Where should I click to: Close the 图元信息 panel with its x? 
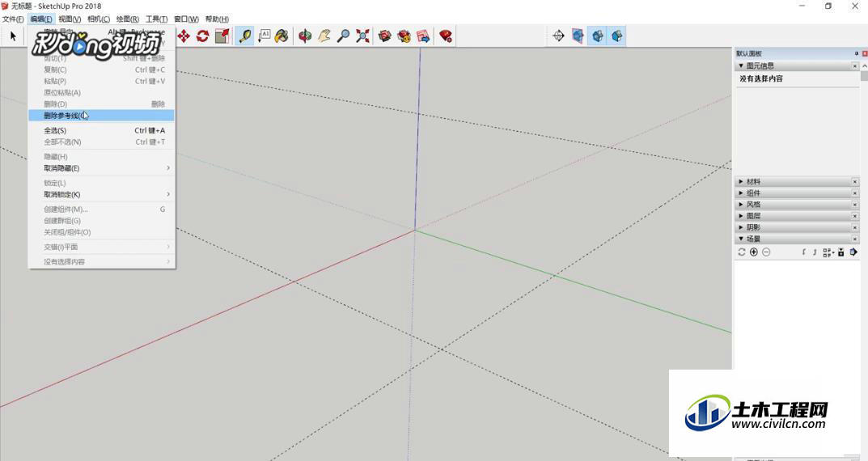point(855,66)
